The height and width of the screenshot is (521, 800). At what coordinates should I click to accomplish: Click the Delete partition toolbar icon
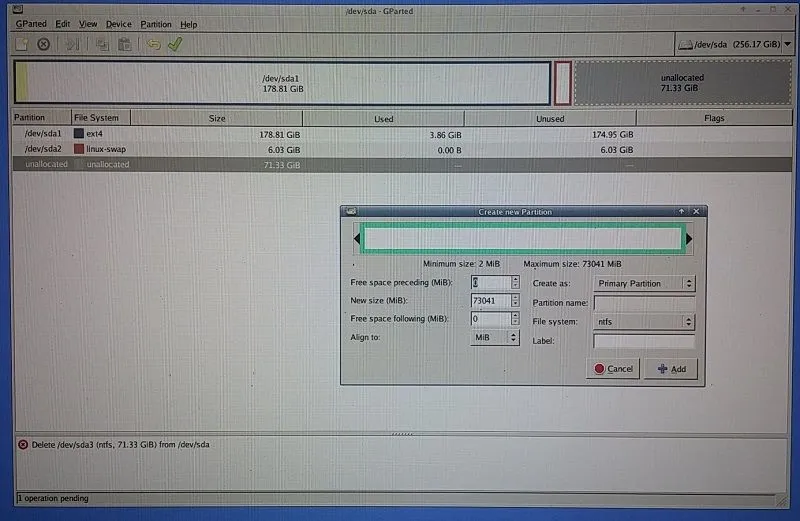click(x=43, y=44)
